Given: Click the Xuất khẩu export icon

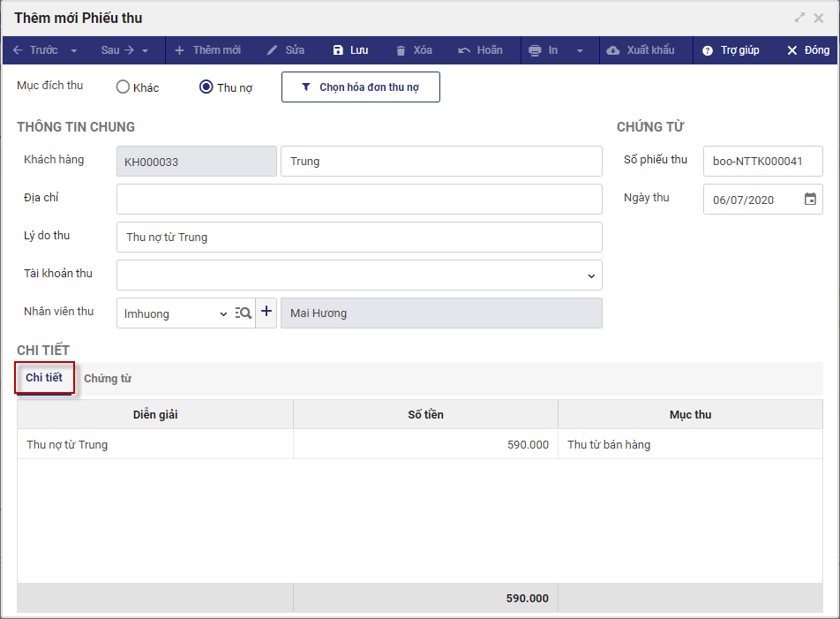Looking at the screenshot, I should point(613,50).
